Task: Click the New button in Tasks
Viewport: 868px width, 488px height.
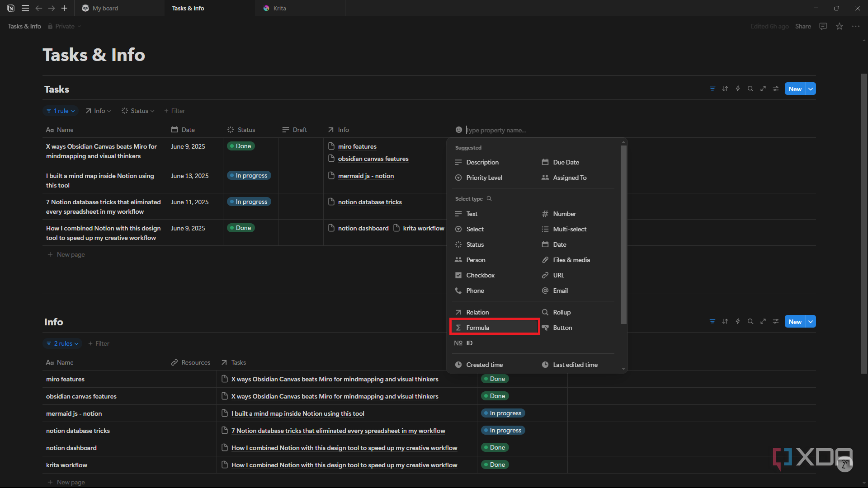Action: tap(795, 89)
